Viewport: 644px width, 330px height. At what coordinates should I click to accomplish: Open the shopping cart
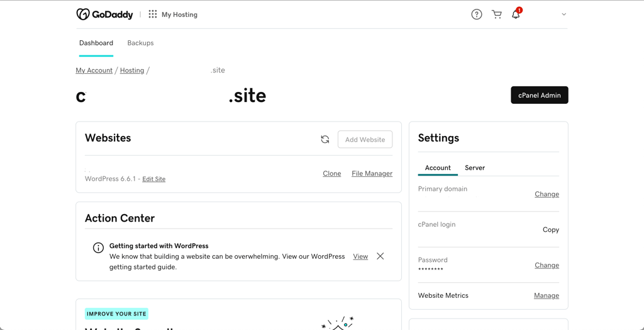(497, 14)
